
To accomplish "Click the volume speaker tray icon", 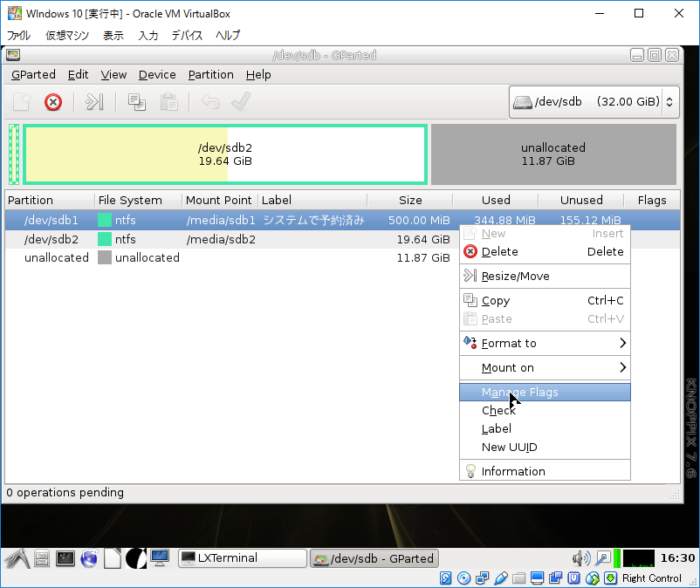I will pyautogui.click(x=581, y=558).
